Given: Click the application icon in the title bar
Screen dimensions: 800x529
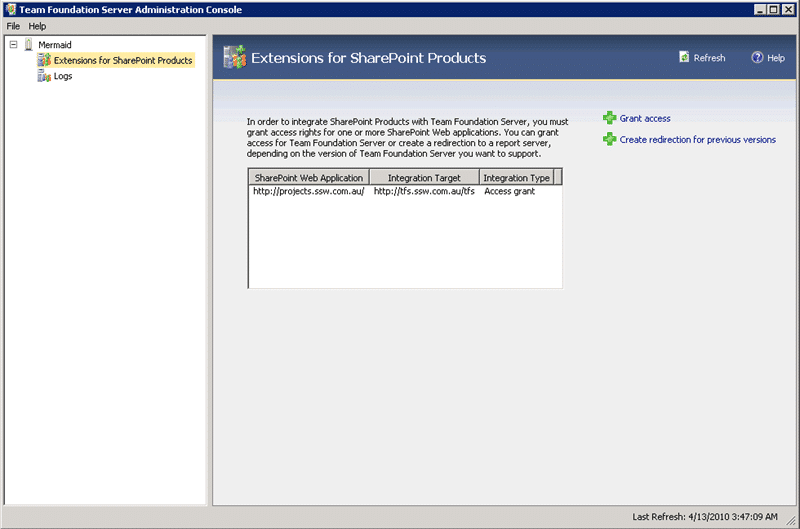Looking at the screenshot, I should pyautogui.click(x=11, y=9).
